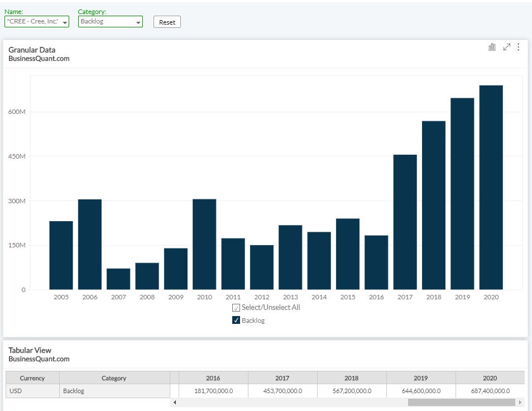Click the 2016 column header in table
The width and height of the screenshot is (532, 411).
[213, 377]
